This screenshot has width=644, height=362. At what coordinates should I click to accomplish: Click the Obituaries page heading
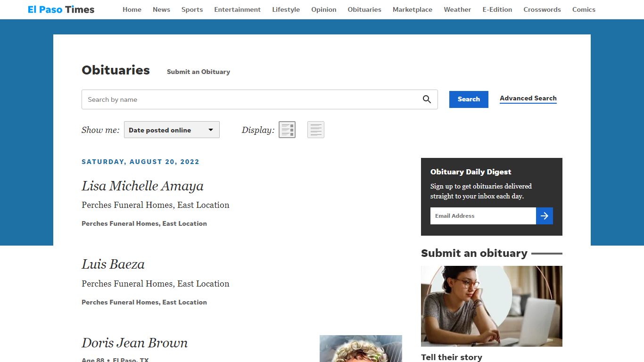click(x=116, y=70)
